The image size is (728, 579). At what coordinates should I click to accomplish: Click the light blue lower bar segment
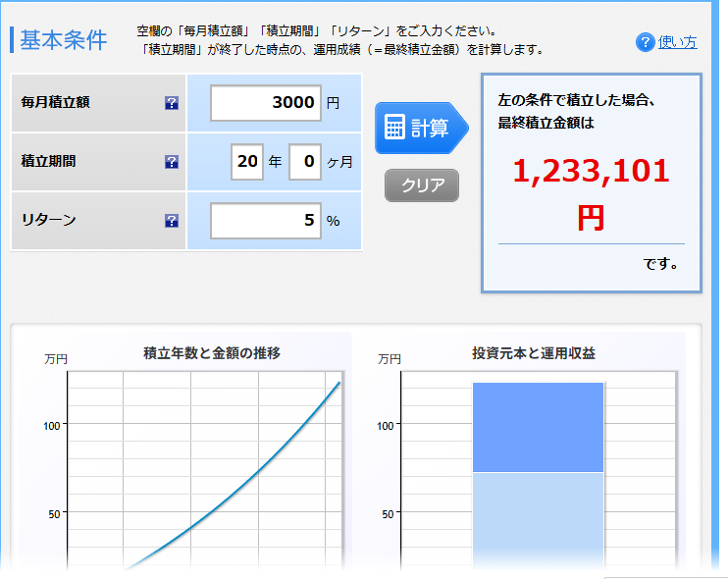point(538,518)
